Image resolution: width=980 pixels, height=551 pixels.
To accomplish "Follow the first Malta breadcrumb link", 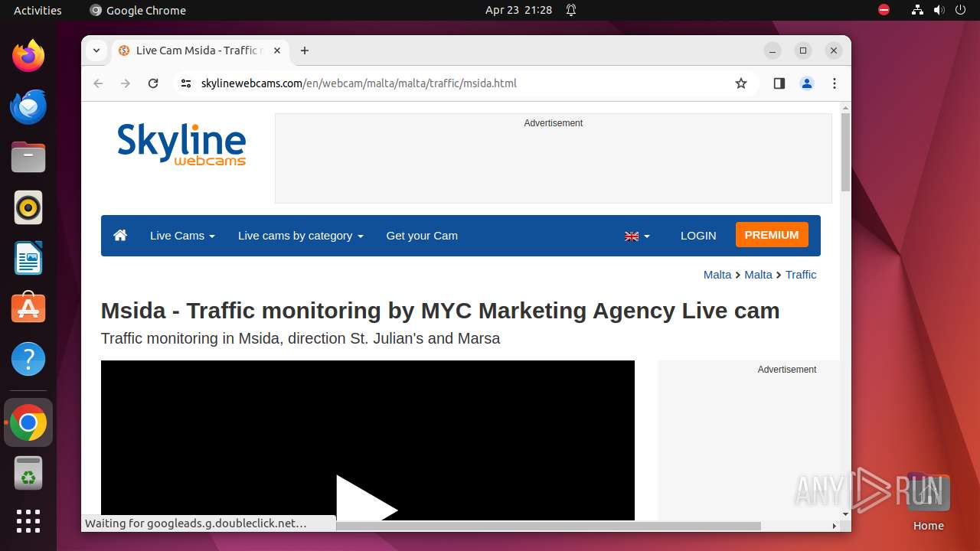I will 717,275.
